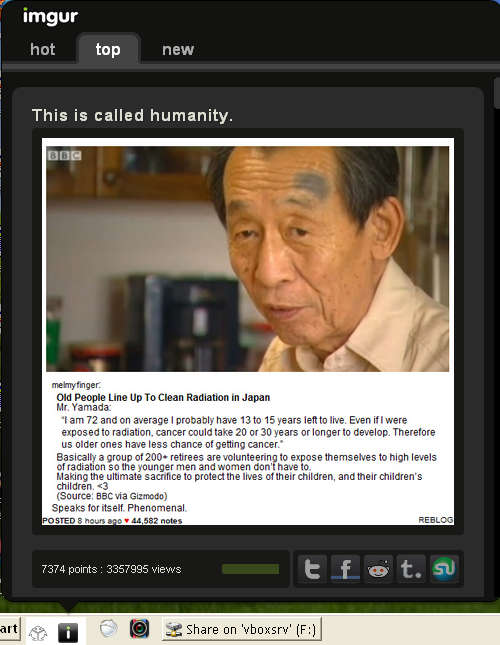Open the new tab
Viewport: 500px width, 645px height.
coord(178,49)
